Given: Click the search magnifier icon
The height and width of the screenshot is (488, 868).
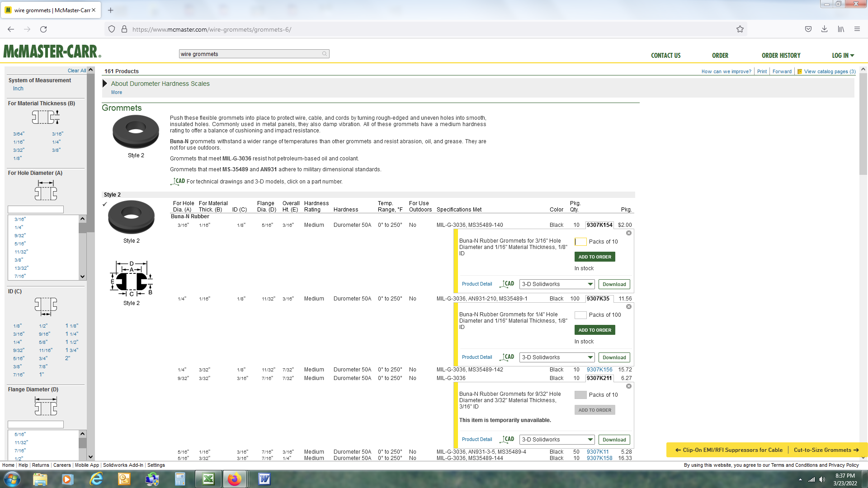Looking at the screenshot, I should [x=324, y=54].
